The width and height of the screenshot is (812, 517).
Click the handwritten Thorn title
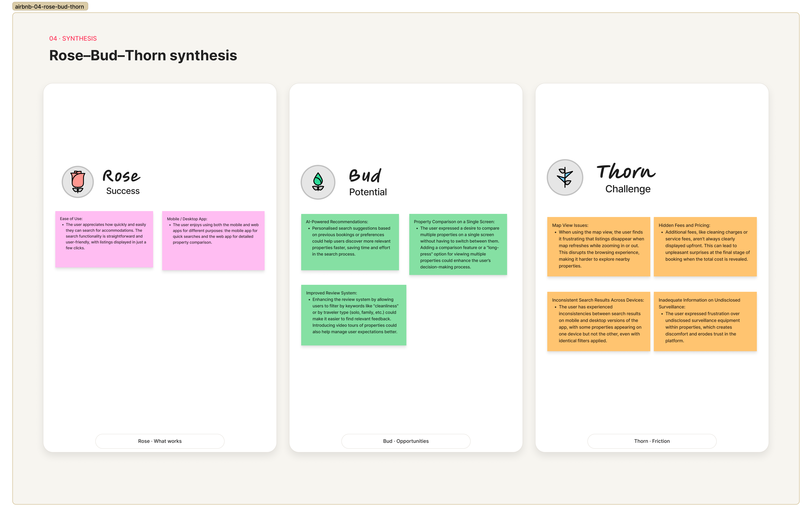(x=626, y=171)
